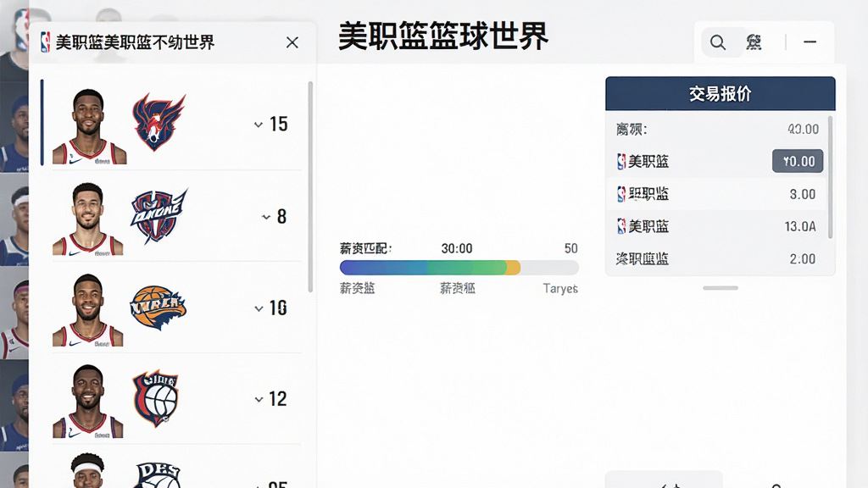Screen dimensions: 868x488
Task: Click the NBA logo in panel header
Action: pos(46,42)
